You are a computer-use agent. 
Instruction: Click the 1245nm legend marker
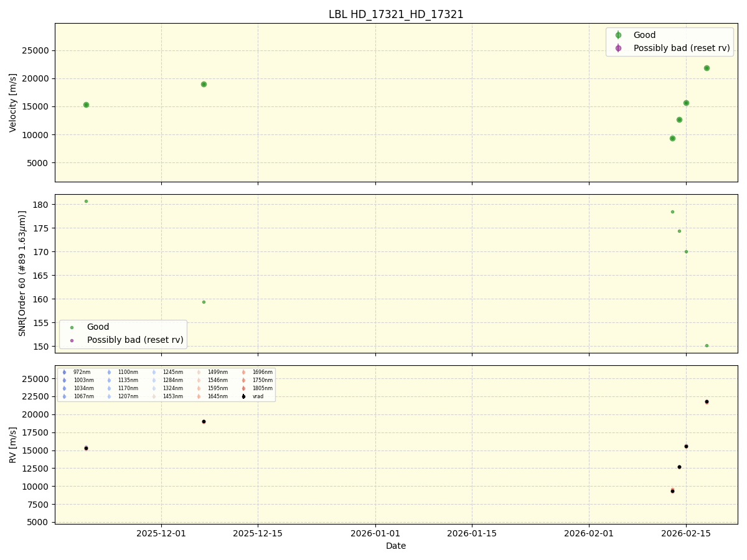154,372
